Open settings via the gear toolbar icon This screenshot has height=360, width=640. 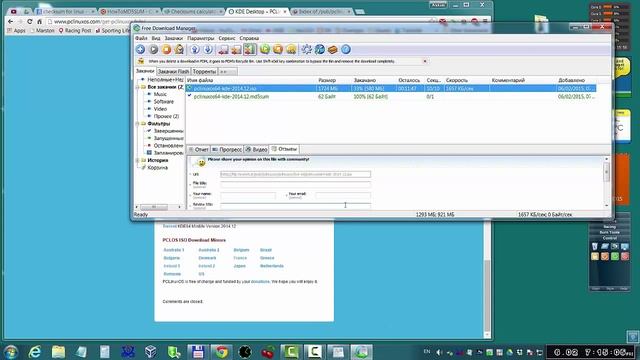tap(307, 49)
